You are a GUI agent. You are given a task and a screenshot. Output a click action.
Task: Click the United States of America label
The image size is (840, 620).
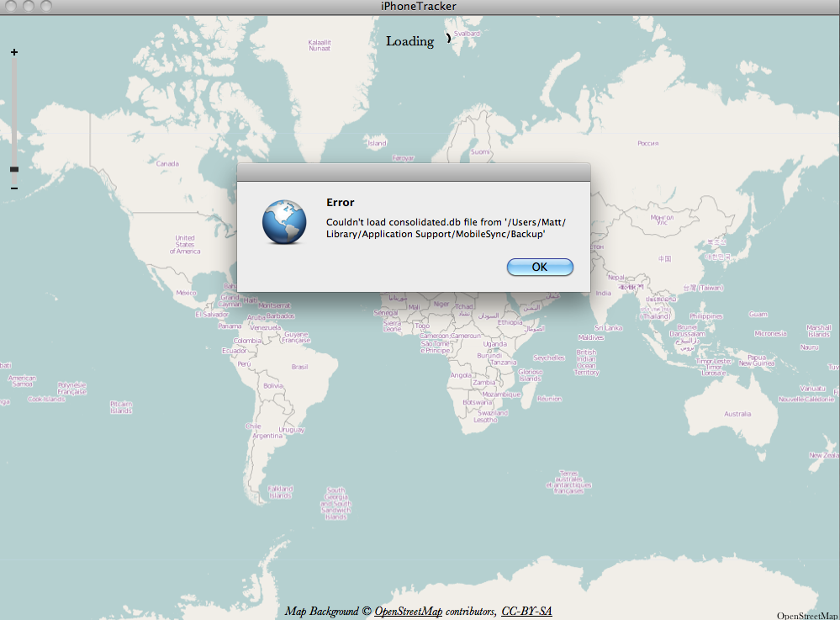point(185,244)
